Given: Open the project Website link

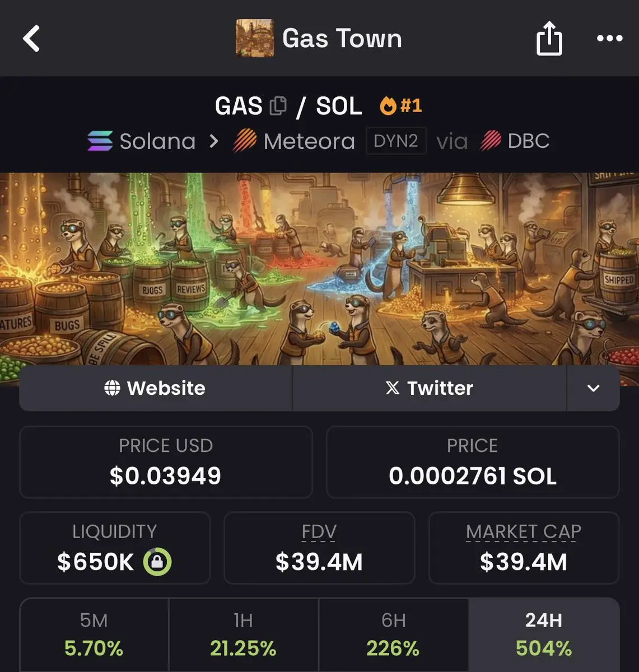Looking at the screenshot, I should coord(155,388).
